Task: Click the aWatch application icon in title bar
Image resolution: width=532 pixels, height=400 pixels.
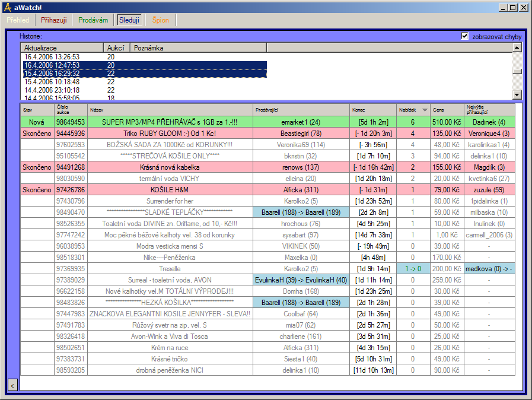Action: click(7, 7)
